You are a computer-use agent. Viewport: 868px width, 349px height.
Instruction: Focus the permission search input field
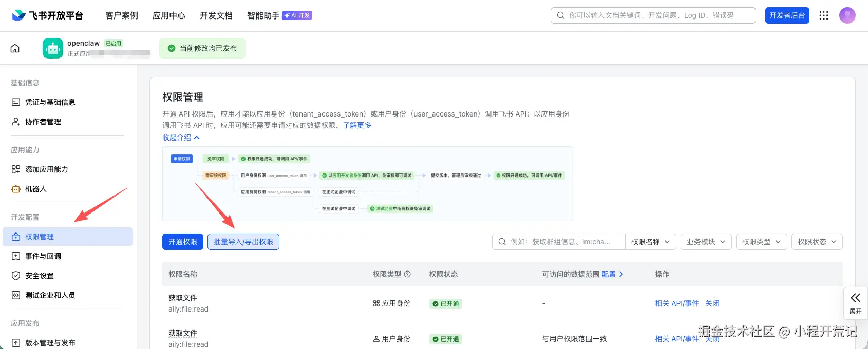pyautogui.click(x=559, y=242)
